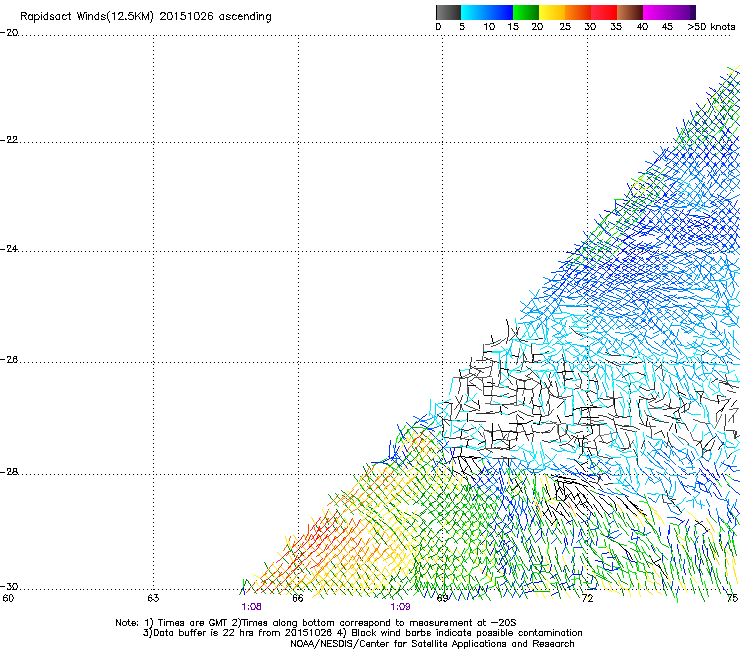Click the legend label '40'
Screen dimensions: 740x650
pos(642,27)
